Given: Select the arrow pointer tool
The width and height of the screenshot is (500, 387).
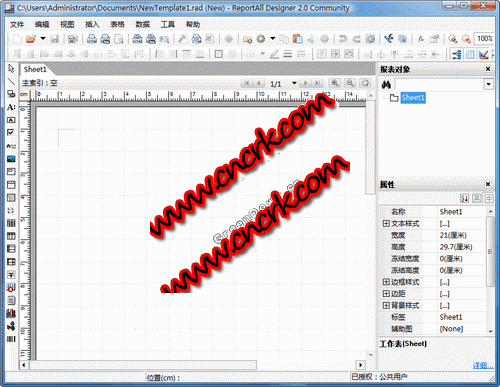Looking at the screenshot, I should coord(11,69).
